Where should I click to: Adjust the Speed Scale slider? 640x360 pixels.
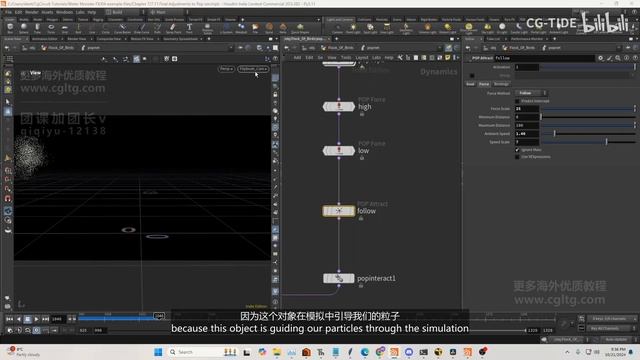(588, 142)
